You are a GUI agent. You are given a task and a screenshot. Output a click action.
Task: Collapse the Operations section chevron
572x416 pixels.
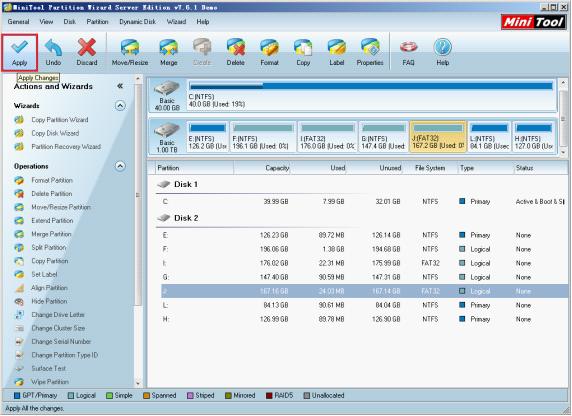[x=120, y=166]
